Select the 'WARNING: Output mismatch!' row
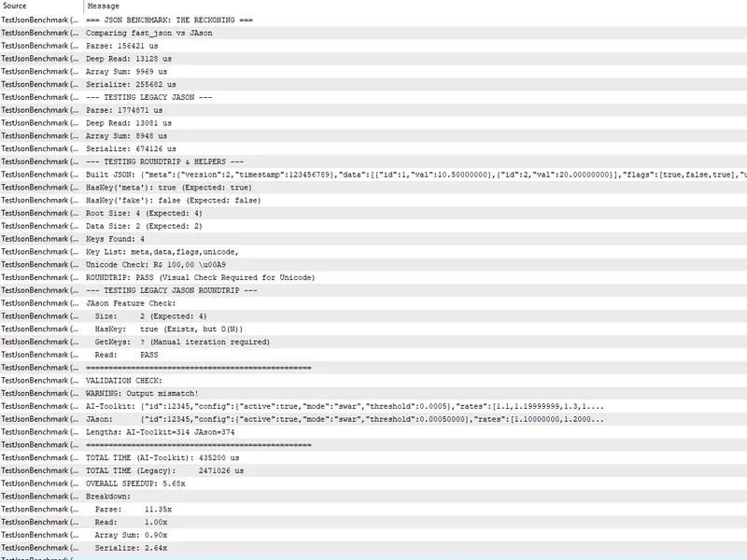 (373, 393)
